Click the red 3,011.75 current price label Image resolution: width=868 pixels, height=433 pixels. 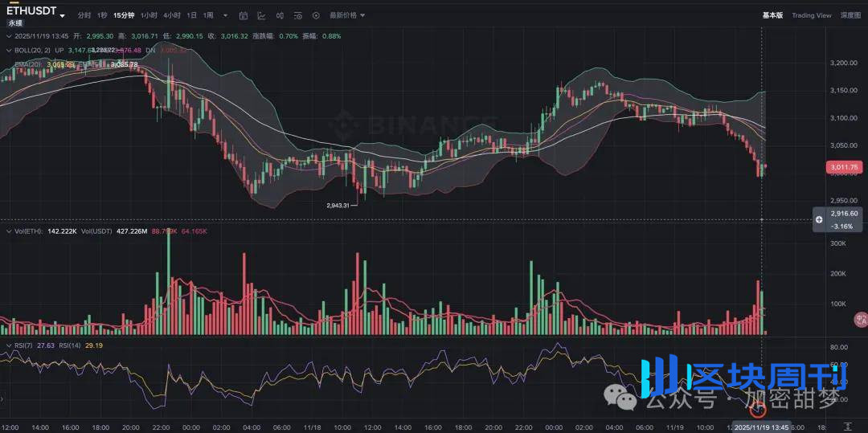click(x=844, y=167)
